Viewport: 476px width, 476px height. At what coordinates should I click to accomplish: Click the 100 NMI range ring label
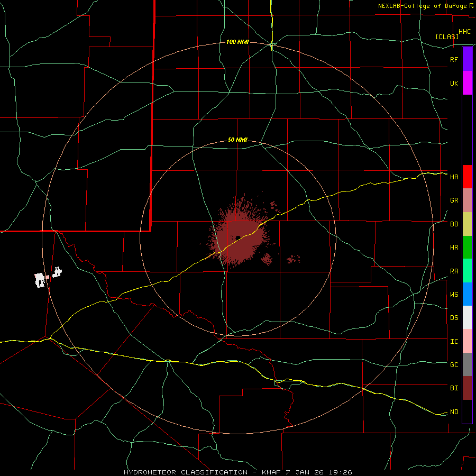237,42
